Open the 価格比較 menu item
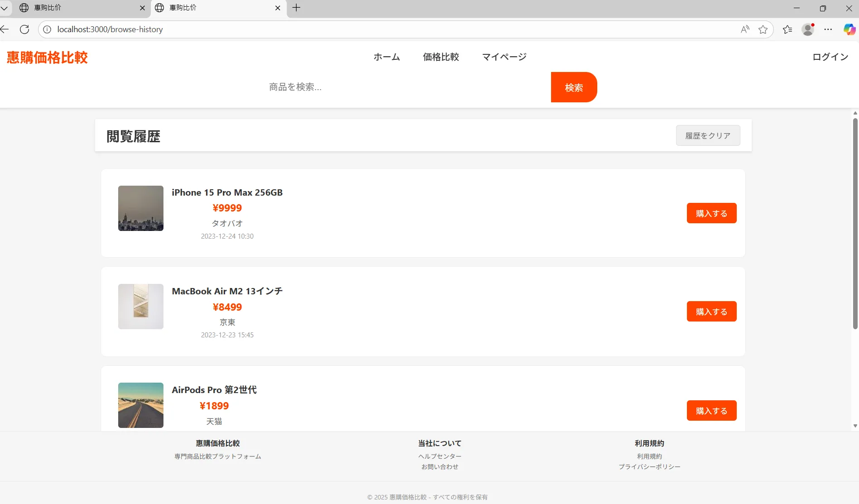The image size is (859, 504). click(441, 57)
